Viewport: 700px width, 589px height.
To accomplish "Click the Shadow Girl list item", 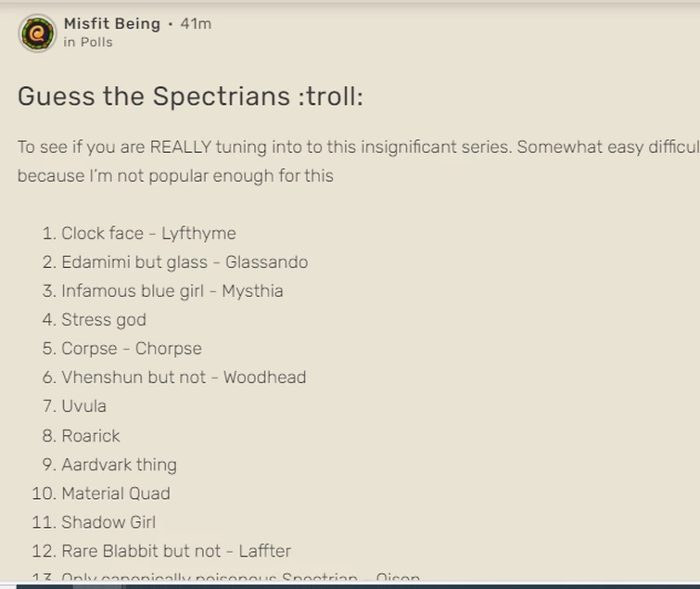I will point(108,521).
